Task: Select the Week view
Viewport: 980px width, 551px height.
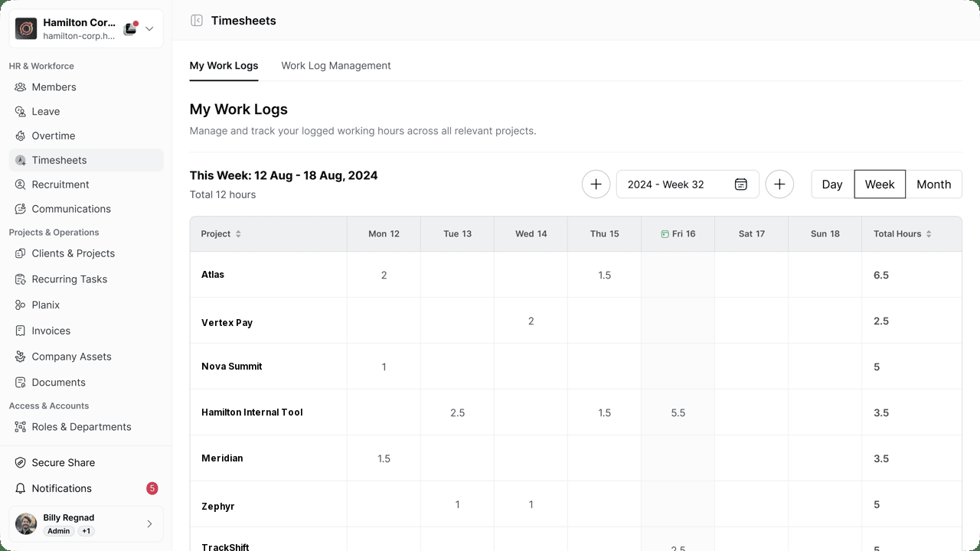Action: click(880, 184)
